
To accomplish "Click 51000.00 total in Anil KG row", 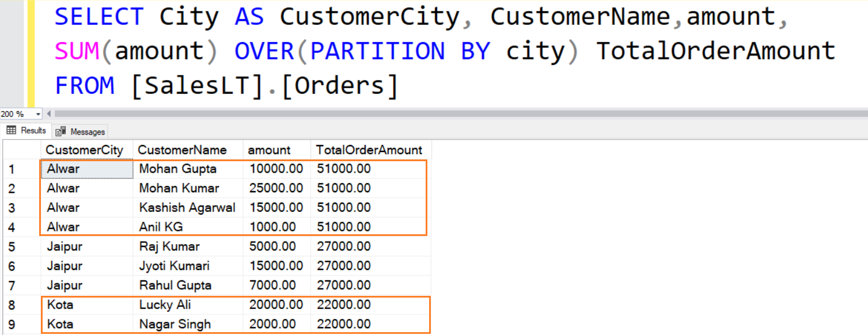I will tap(371, 227).
